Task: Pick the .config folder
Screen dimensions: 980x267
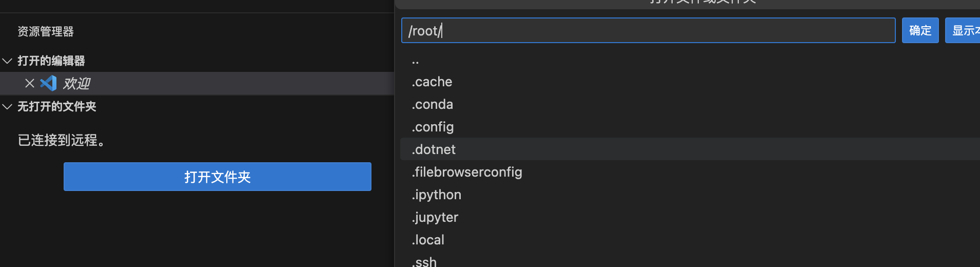Action: tap(433, 127)
